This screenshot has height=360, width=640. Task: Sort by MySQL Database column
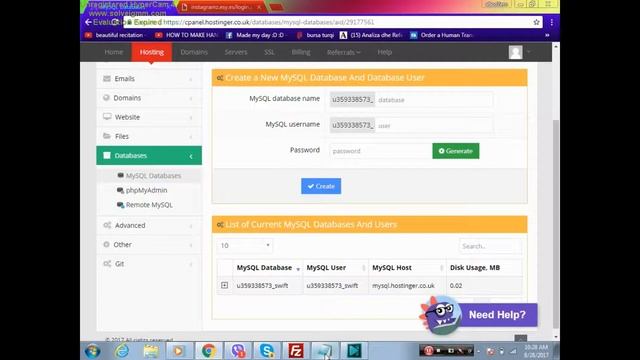coord(268,268)
